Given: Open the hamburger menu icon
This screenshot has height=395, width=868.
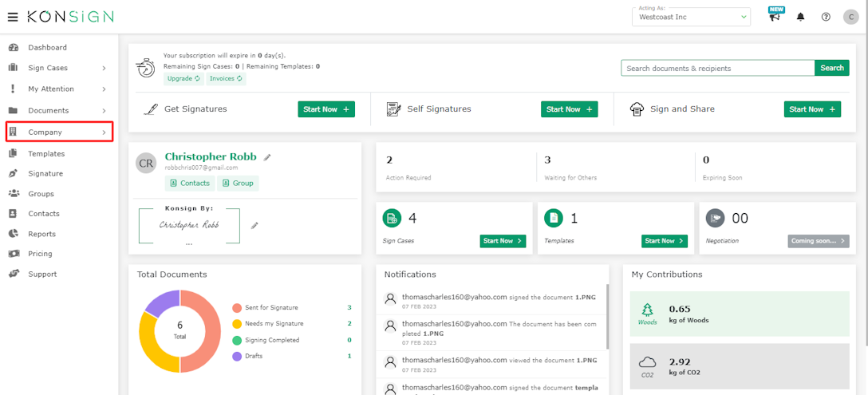Looking at the screenshot, I should pyautogui.click(x=13, y=17).
